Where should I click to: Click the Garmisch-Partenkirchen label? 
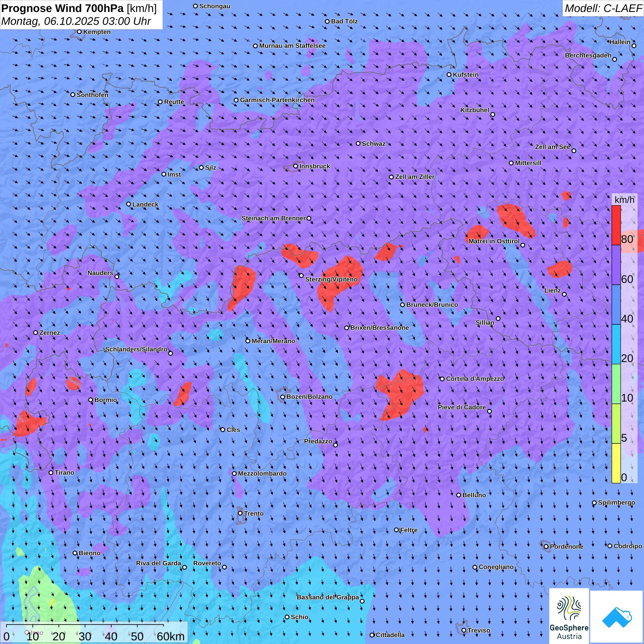pos(277,100)
